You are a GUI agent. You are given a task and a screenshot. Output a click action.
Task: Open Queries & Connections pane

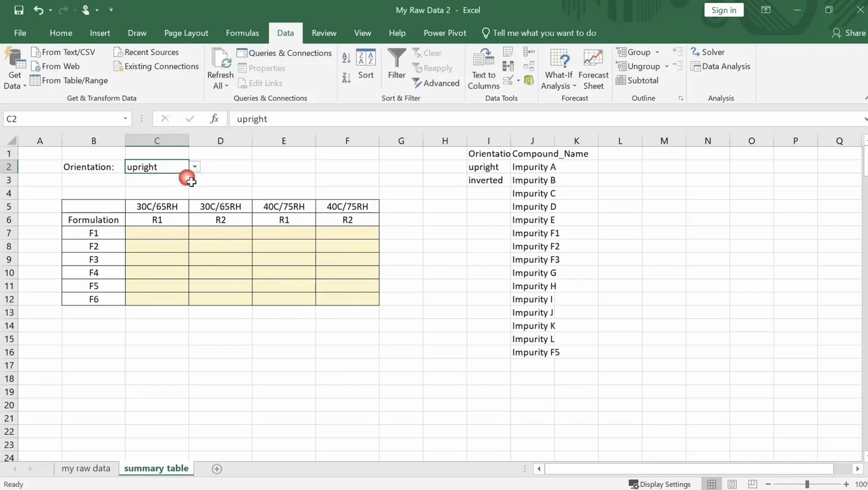[284, 53]
